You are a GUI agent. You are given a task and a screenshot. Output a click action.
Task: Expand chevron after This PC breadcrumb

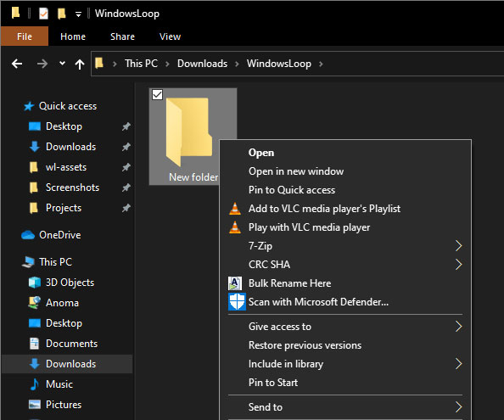click(x=167, y=64)
